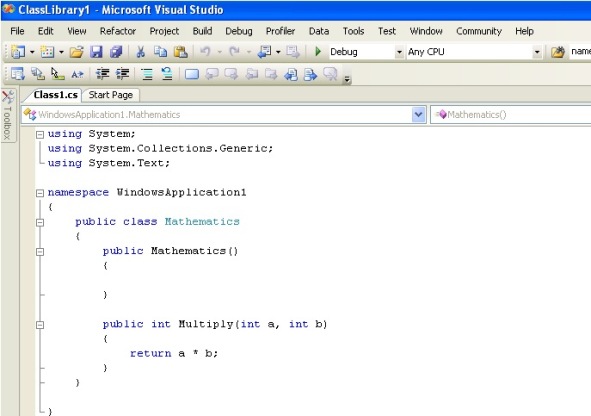The image size is (591, 416).
Task: Click the Paste clipboard icon
Action: 181,52
